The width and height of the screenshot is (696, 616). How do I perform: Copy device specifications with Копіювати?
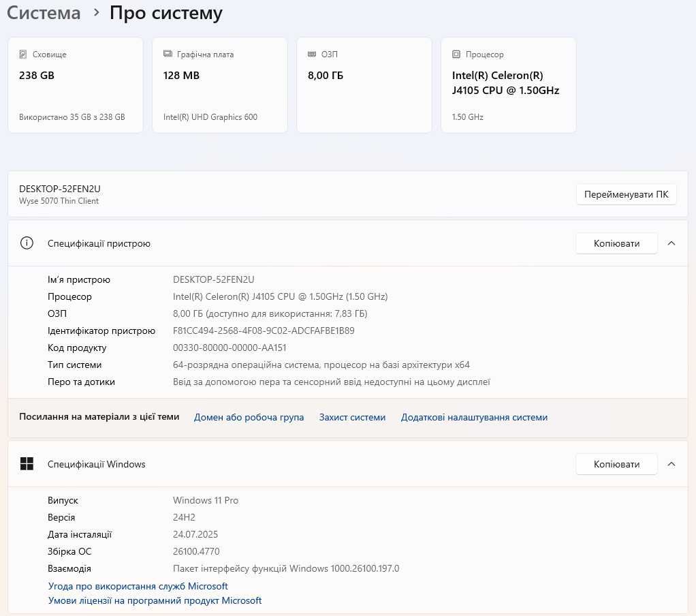(616, 243)
